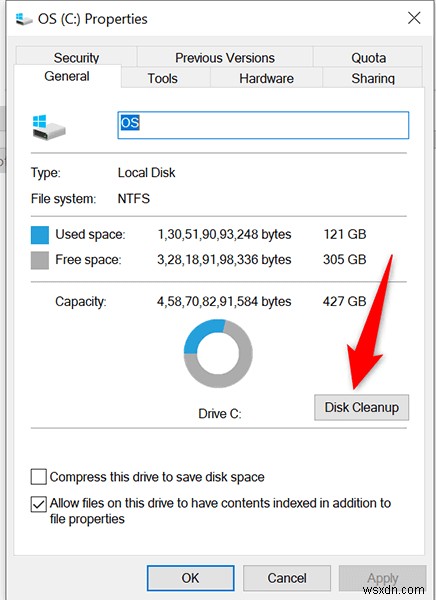
Task: Untick Allow files to be indexed checkbox
Action: point(39,504)
